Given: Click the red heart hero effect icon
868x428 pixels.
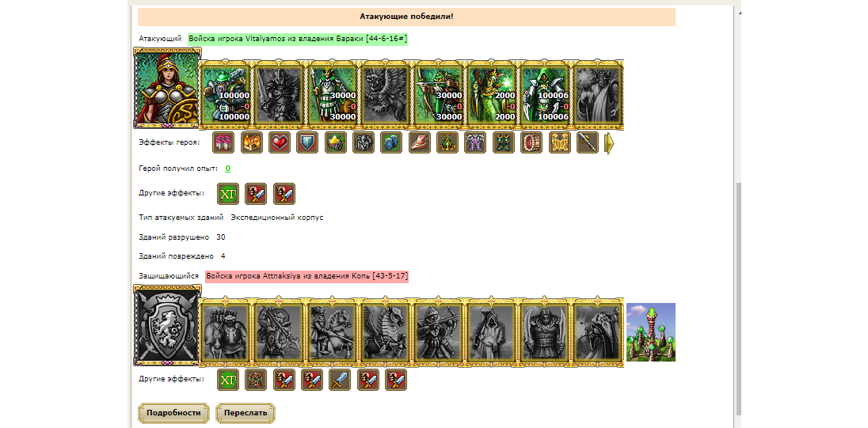Looking at the screenshot, I should pos(280,142).
